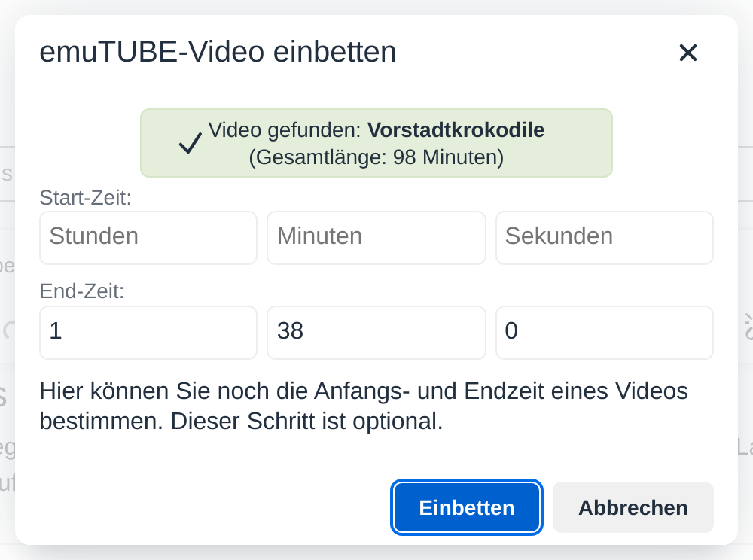Click the Start-Zeit Sekunden field
Viewport: 753px width, 560px height.
pos(604,238)
